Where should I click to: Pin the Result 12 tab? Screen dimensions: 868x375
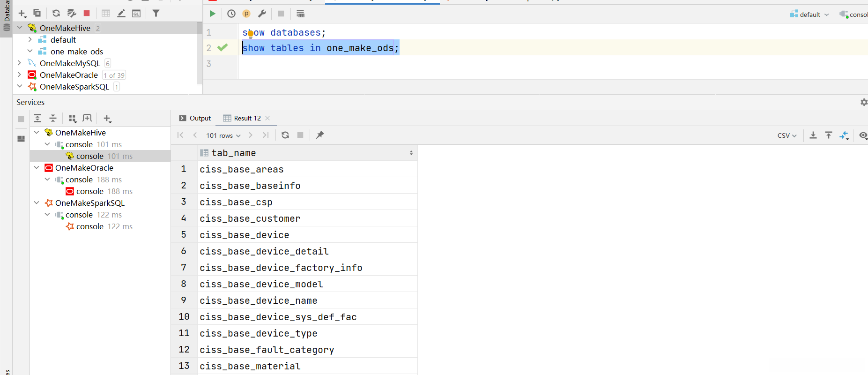(x=320, y=135)
